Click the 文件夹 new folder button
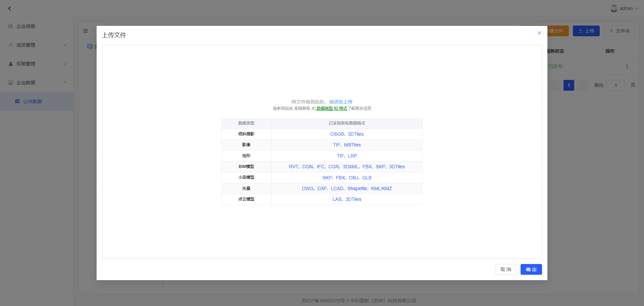This screenshot has height=306, width=644. [619, 31]
